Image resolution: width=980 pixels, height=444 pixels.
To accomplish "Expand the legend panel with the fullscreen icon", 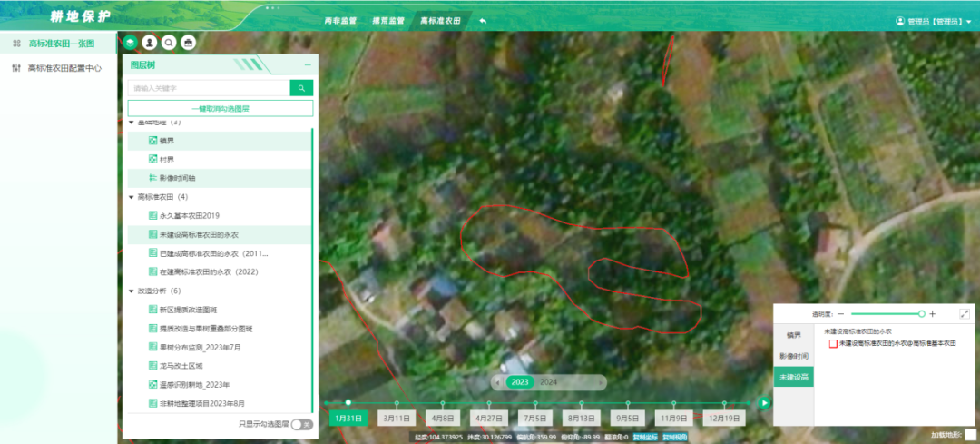I will click(x=964, y=313).
